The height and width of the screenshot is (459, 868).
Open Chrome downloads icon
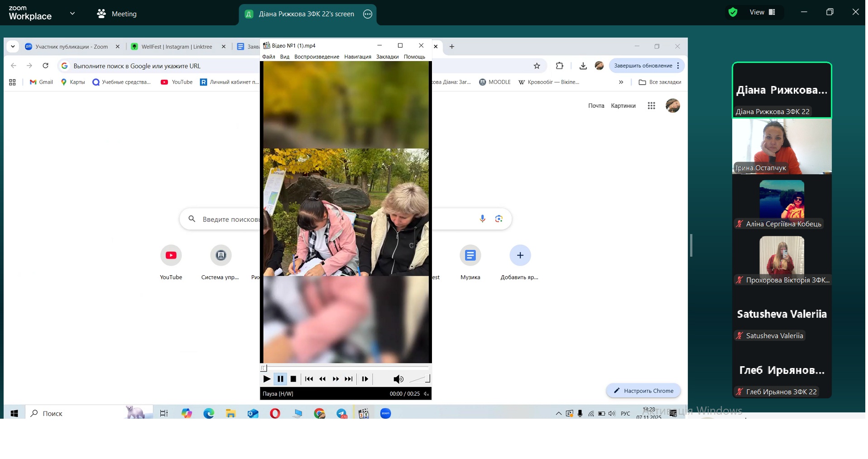[x=583, y=66]
